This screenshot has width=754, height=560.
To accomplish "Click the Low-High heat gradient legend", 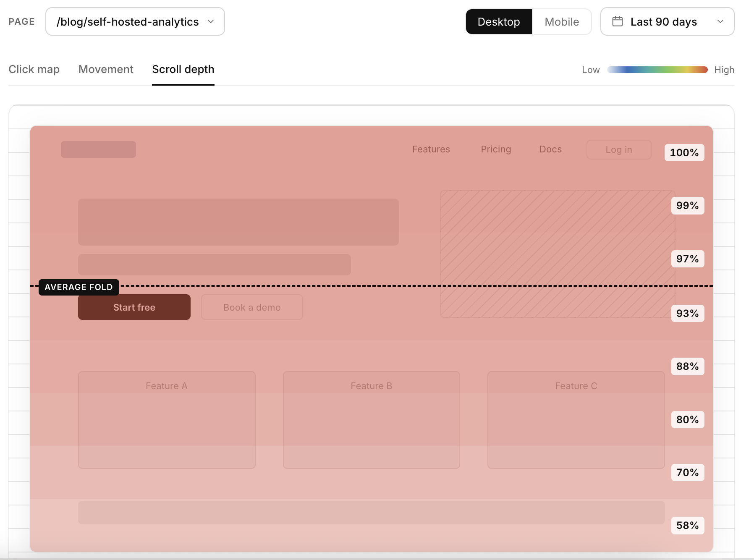I will tap(657, 70).
